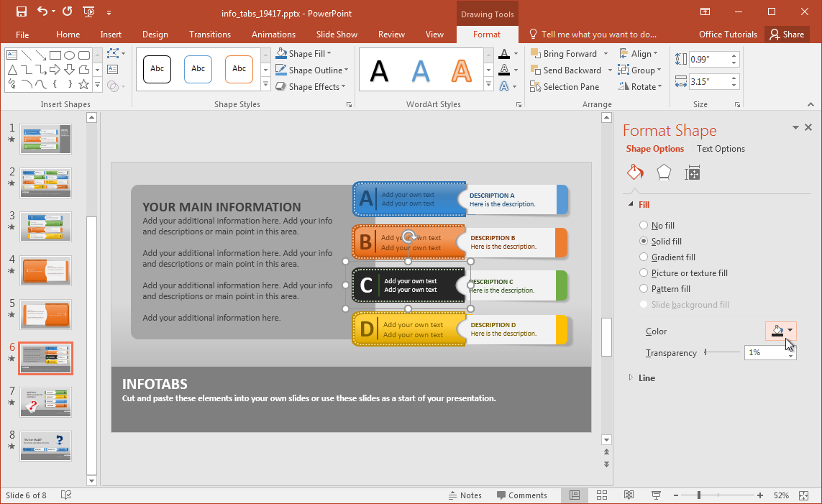This screenshot has height=504, width=822.
Task: Open the Reading View icon in status bar
Action: 629,495
